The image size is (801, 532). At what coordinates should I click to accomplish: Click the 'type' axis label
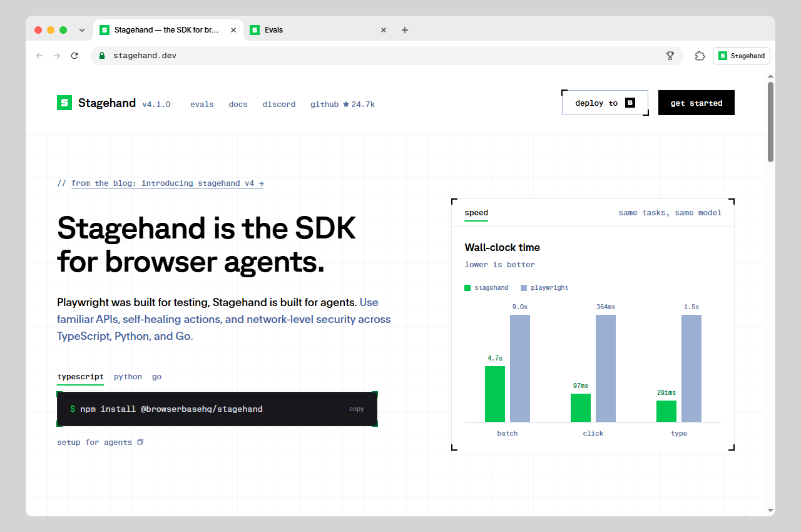click(x=679, y=433)
